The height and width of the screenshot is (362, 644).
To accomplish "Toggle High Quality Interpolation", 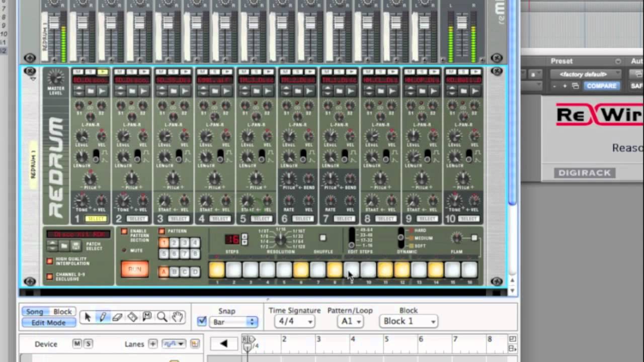I will pyautogui.click(x=50, y=261).
